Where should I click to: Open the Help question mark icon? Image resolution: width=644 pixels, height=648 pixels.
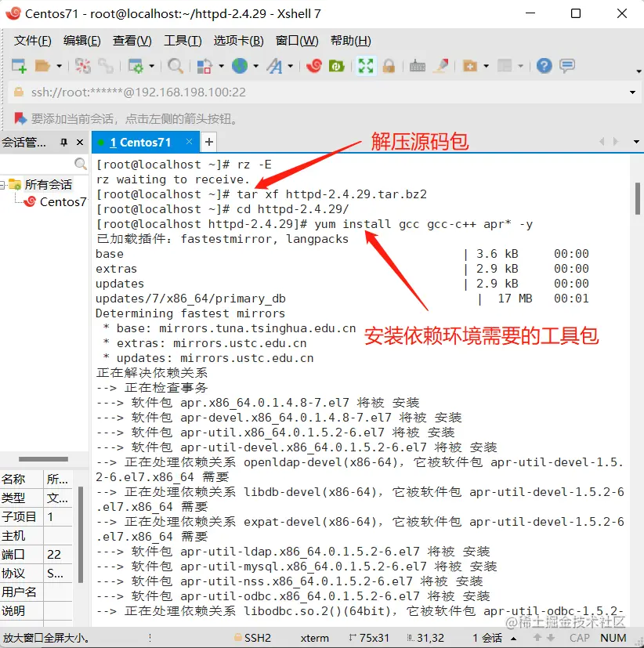544,66
